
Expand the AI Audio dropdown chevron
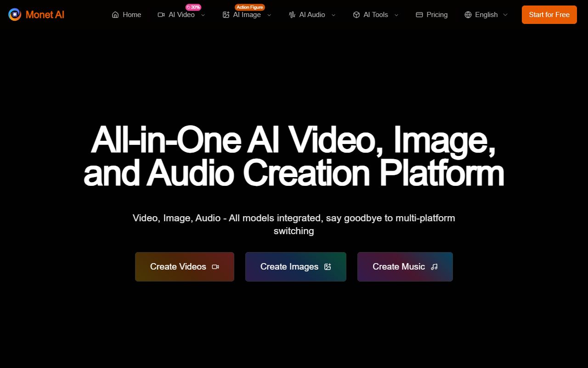point(334,15)
